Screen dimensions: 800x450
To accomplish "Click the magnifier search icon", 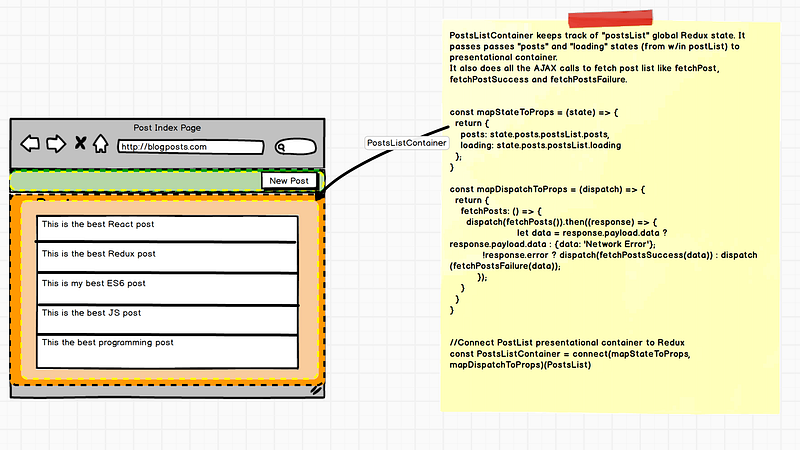I will coord(281,147).
